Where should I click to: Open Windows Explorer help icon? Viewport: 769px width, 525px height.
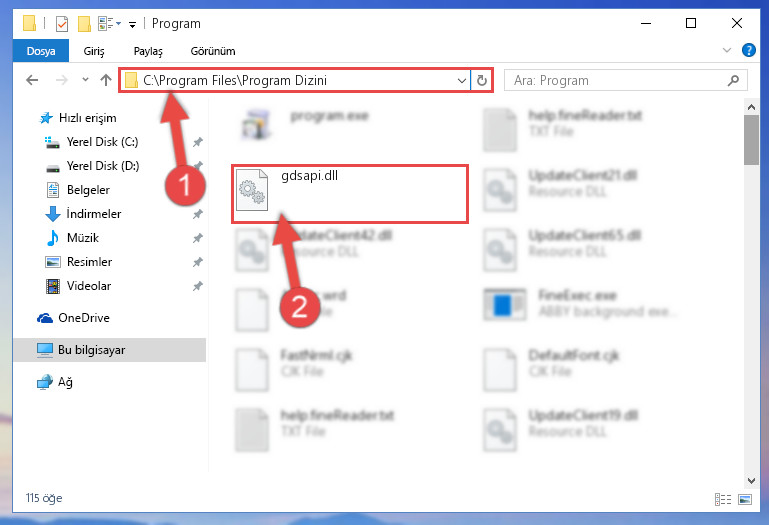pos(748,50)
